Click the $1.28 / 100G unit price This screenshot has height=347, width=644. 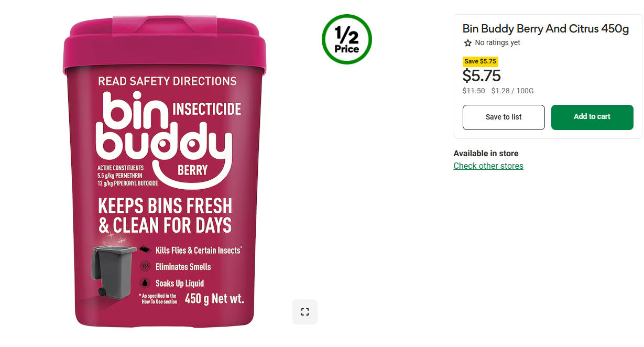(x=512, y=91)
